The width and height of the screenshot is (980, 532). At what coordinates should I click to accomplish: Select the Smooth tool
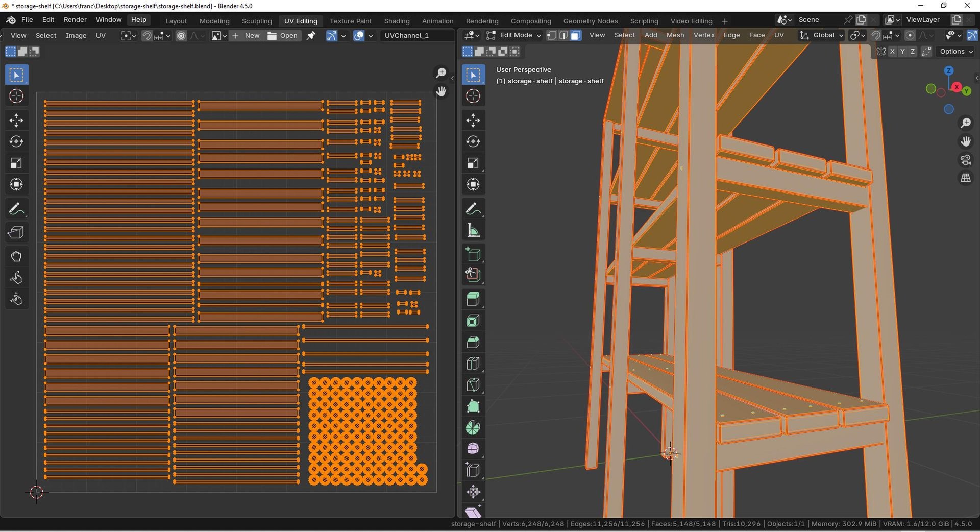click(x=473, y=449)
